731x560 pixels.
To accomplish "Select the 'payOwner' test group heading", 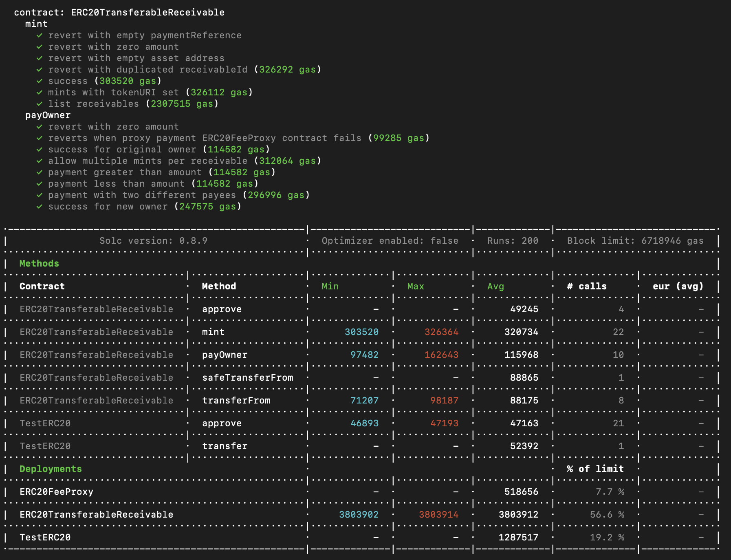I will pyautogui.click(x=48, y=115).
